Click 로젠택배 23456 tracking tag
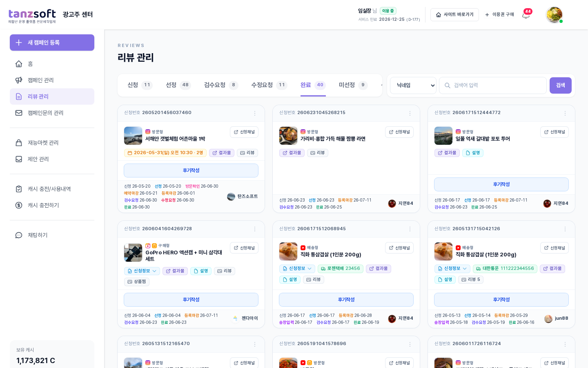The width and height of the screenshot is (588, 368). click(341, 269)
